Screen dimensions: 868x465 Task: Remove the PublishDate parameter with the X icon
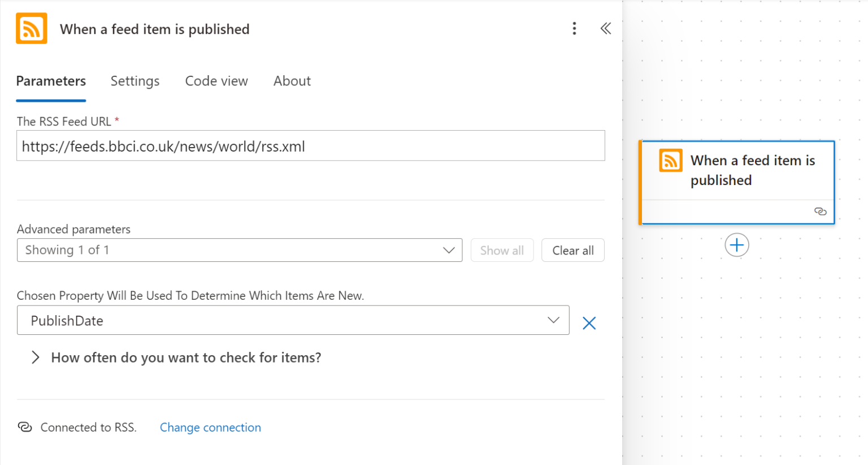pos(589,323)
